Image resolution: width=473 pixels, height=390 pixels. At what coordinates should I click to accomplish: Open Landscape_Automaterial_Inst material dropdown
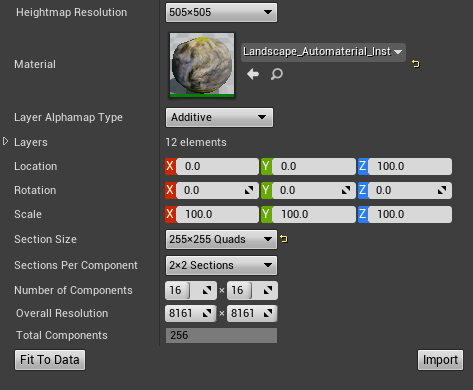pos(323,52)
